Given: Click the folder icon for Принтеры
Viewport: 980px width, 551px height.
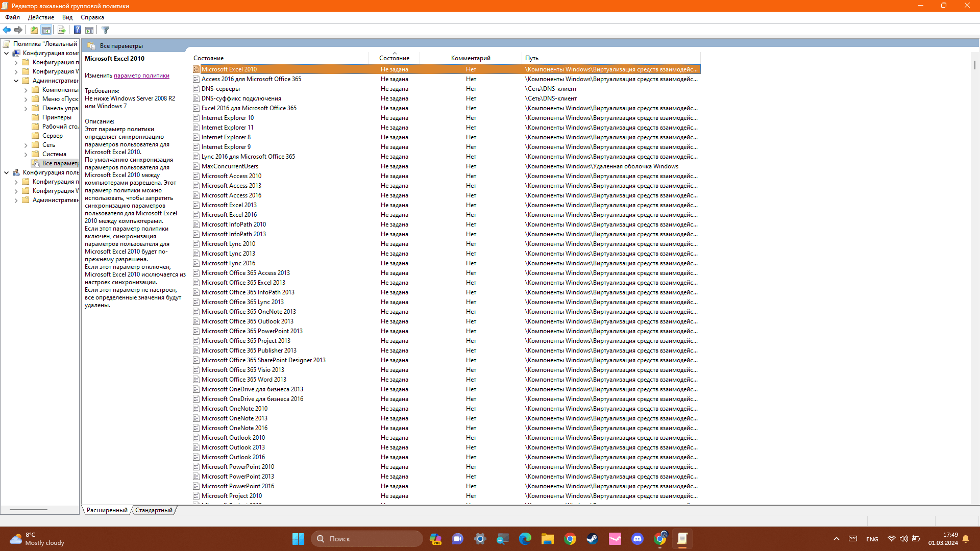Looking at the screenshot, I should coord(35,117).
